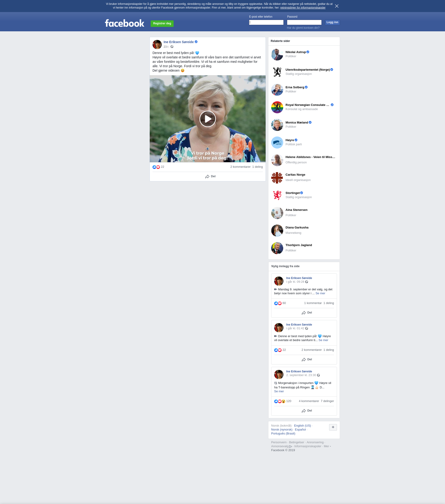
Task: Click the wow reaction icon on 120 reactions post
Action: point(283,401)
